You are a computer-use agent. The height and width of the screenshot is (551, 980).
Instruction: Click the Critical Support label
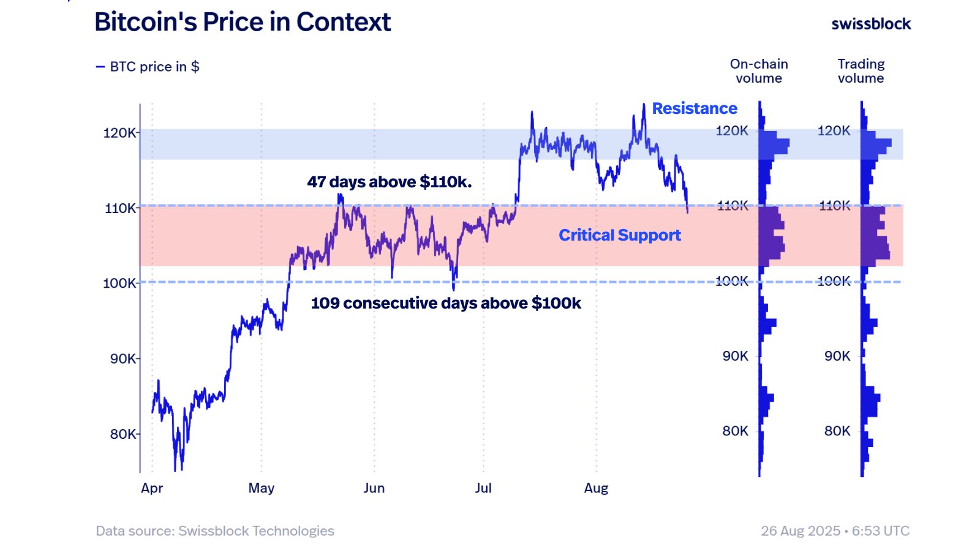619,235
